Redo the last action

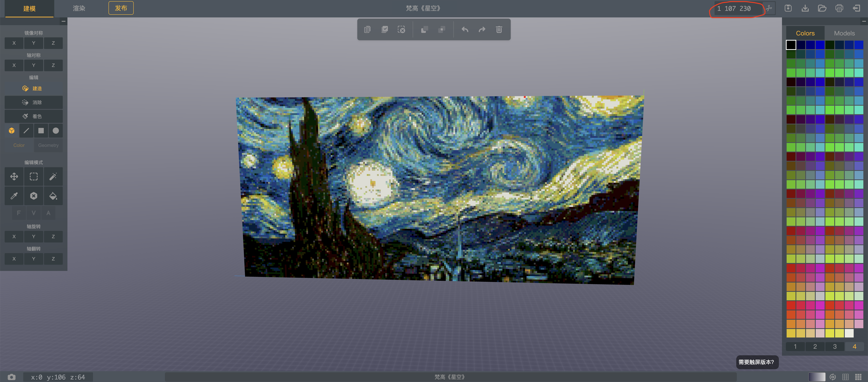click(x=482, y=30)
